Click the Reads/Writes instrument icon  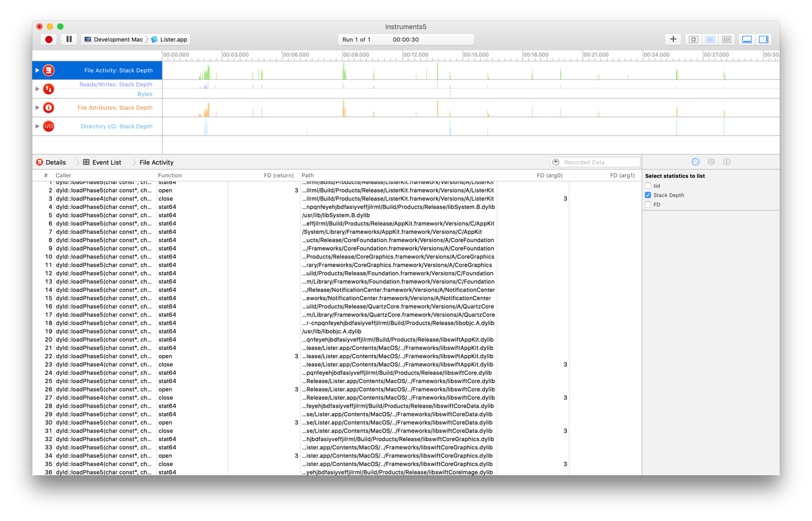[x=48, y=88]
